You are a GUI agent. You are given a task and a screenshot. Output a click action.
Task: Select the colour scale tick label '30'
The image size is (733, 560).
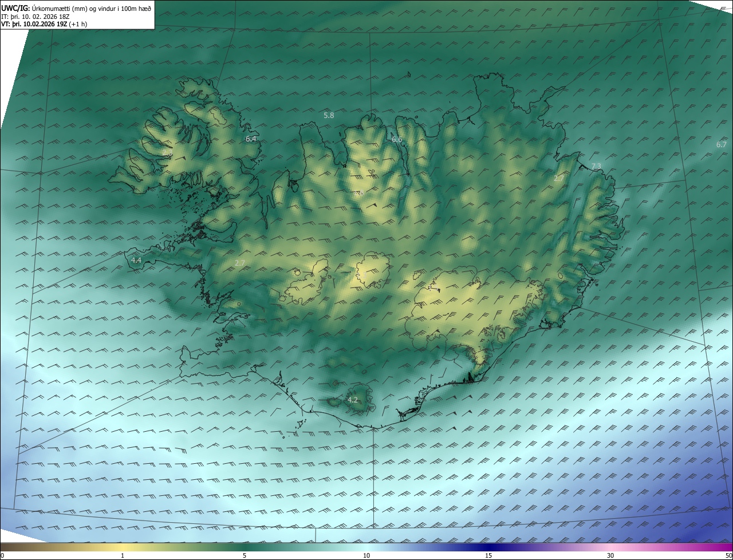[610, 555]
